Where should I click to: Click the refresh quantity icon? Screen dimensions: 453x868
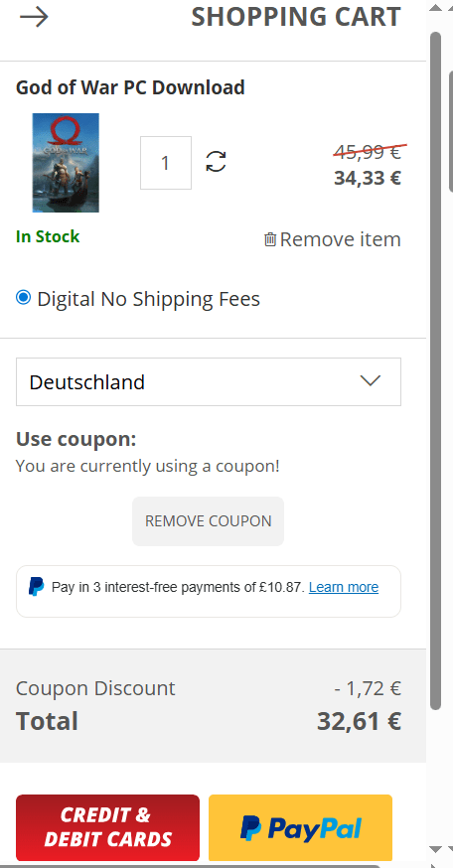coord(216,162)
